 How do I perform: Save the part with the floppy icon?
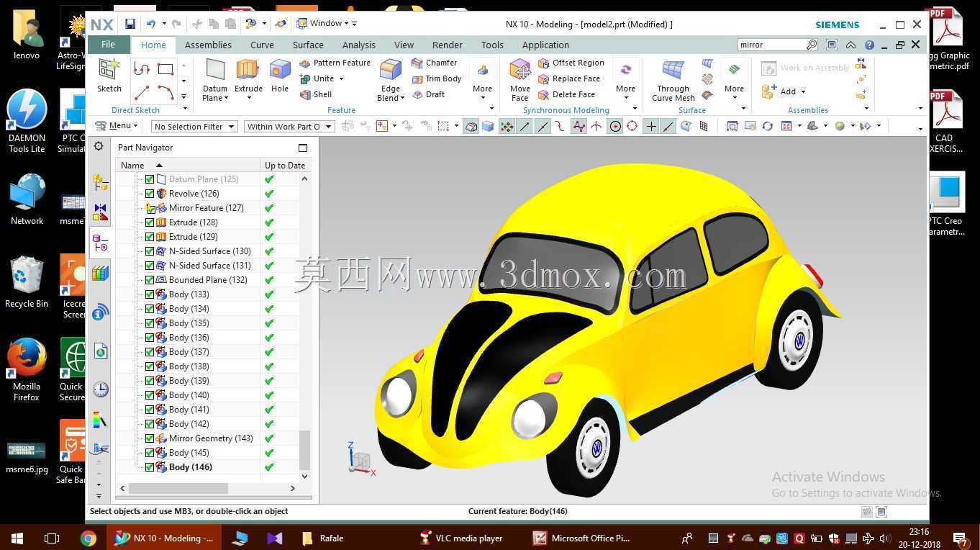click(x=130, y=24)
